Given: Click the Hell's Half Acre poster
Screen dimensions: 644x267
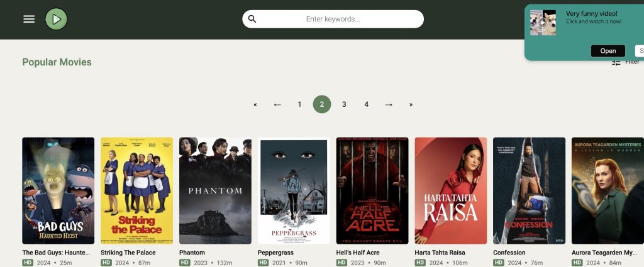Looking at the screenshot, I should (x=372, y=190).
